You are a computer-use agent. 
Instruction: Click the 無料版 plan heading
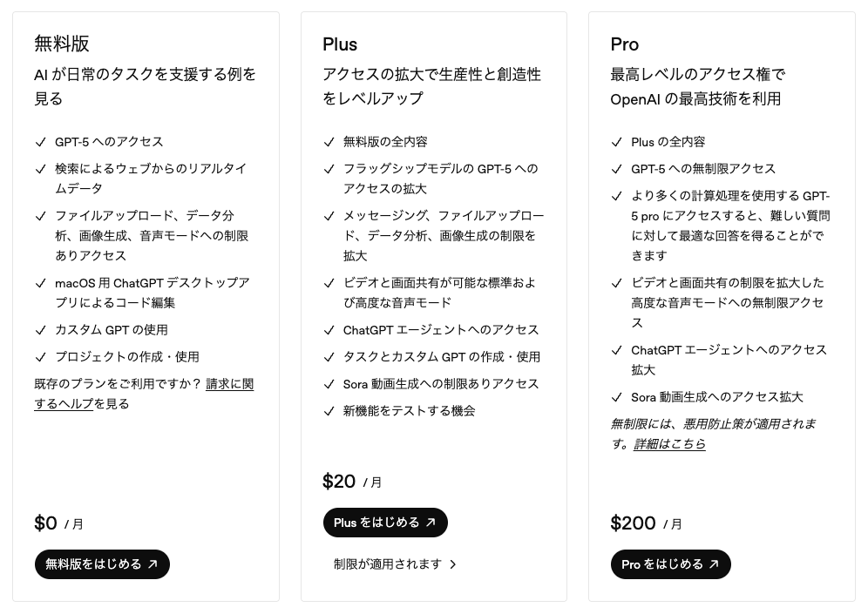pos(62,44)
